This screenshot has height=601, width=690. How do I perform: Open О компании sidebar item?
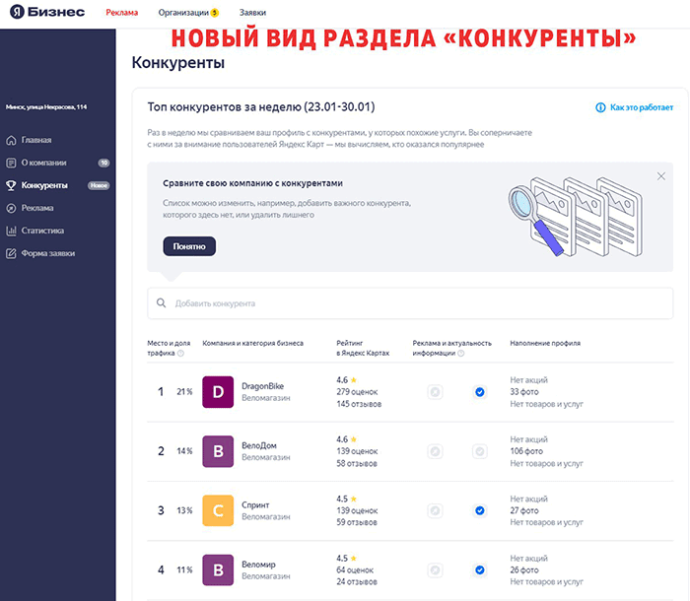[44, 163]
